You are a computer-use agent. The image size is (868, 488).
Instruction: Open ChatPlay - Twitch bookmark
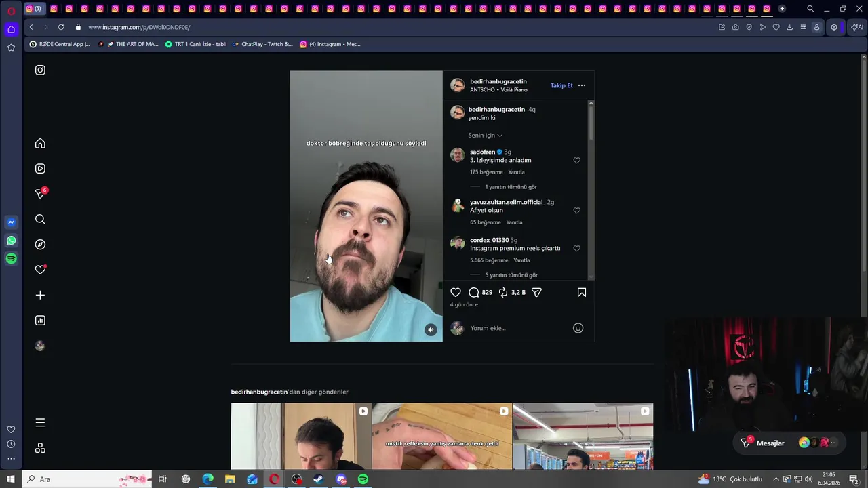[262, 44]
